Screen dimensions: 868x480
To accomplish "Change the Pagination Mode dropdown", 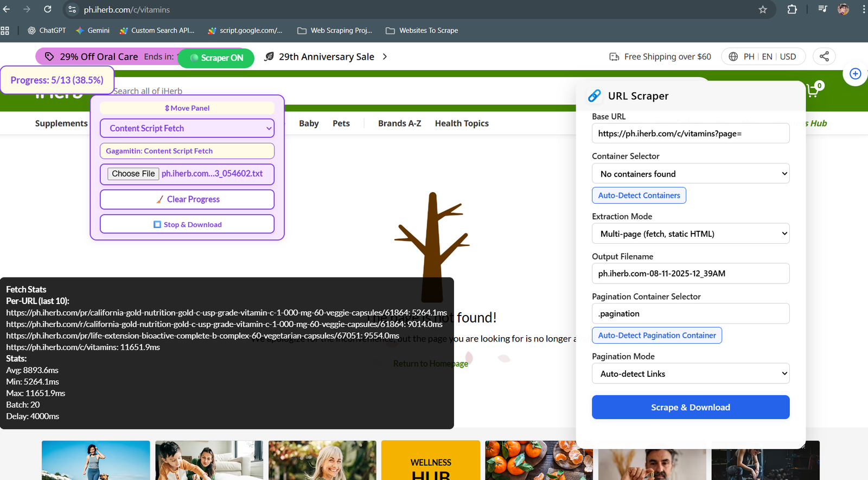I will [690, 374].
